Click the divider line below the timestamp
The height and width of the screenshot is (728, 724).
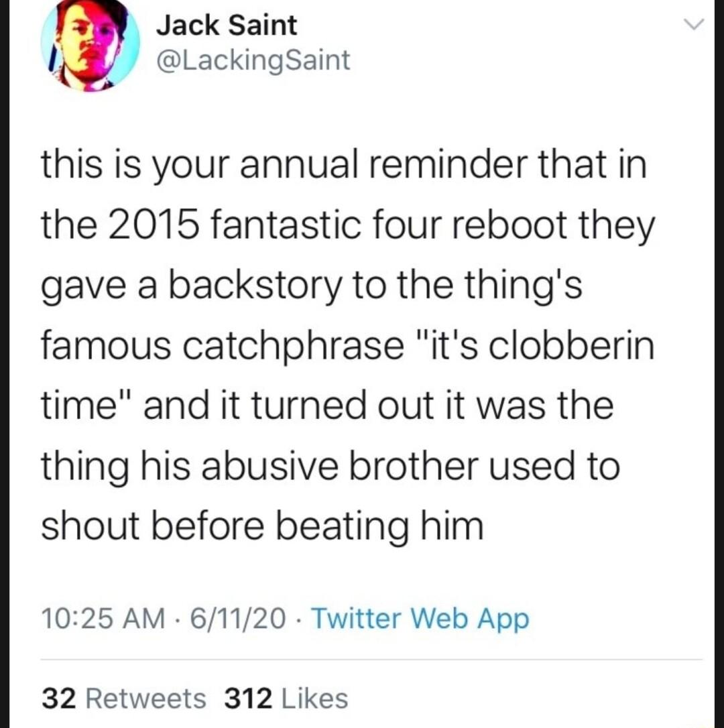coord(362,657)
